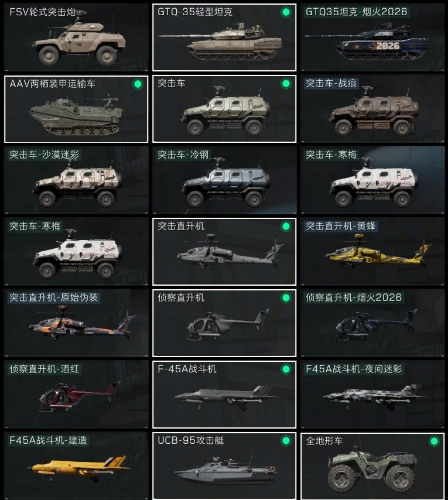Image resolution: width=448 pixels, height=500 pixels.
Task: Select the F45A战斗机-夜间迷彩 jet
Action: (372, 395)
